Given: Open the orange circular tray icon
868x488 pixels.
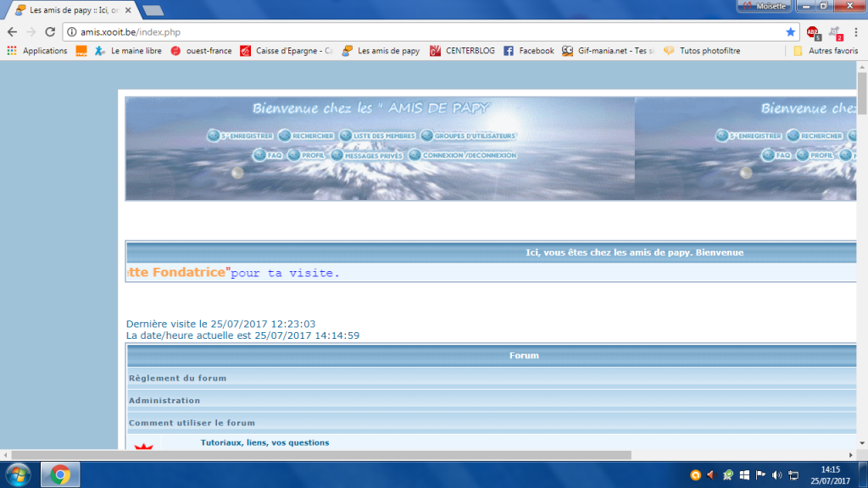Looking at the screenshot, I should coord(695,474).
